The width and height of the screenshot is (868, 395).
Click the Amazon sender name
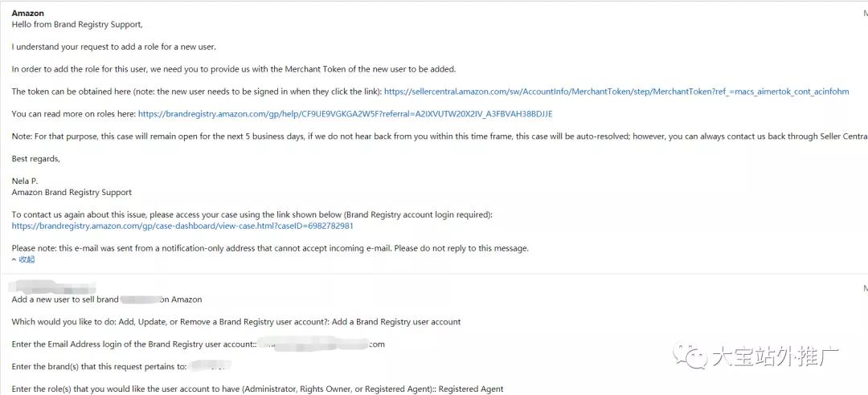coord(27,13)
